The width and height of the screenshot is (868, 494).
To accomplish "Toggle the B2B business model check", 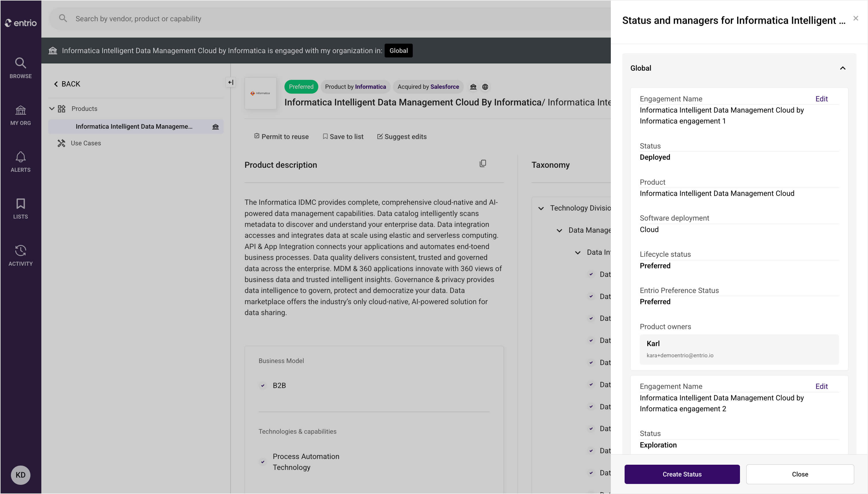I will click(x=263, y=386).
